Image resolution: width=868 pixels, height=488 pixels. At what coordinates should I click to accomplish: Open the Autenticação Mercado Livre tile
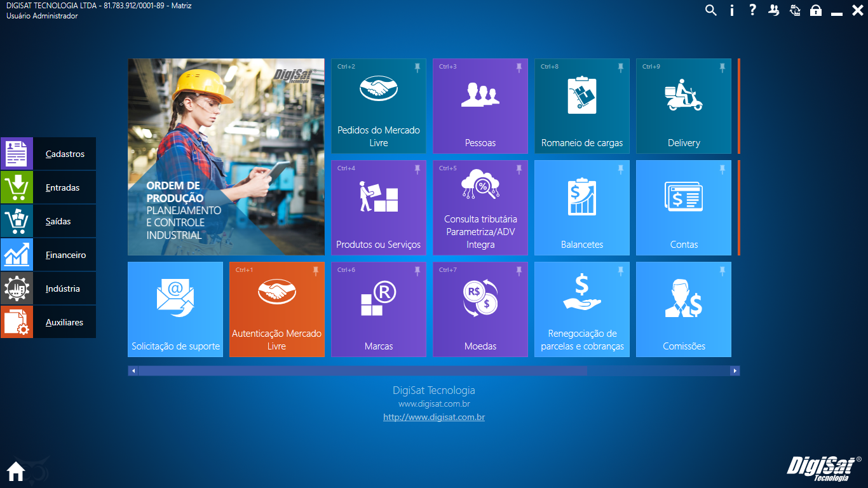[277, 309]
